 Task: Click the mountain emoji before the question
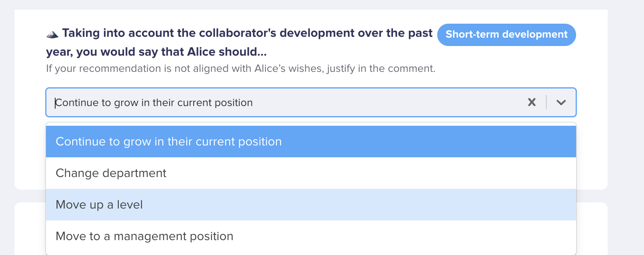click(52, 34)
